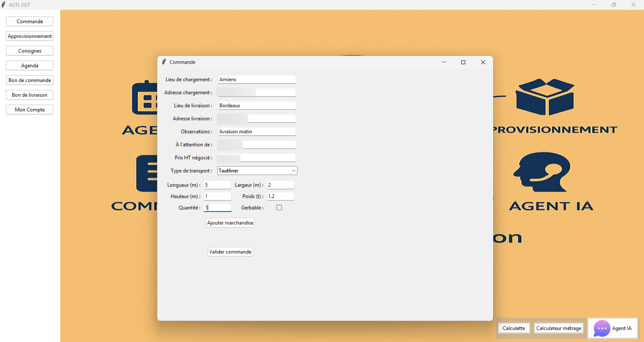The width and height of the screenshot is (644, 342).
Task: Focus the Largeur (m) field
Action: coord(281,185)
